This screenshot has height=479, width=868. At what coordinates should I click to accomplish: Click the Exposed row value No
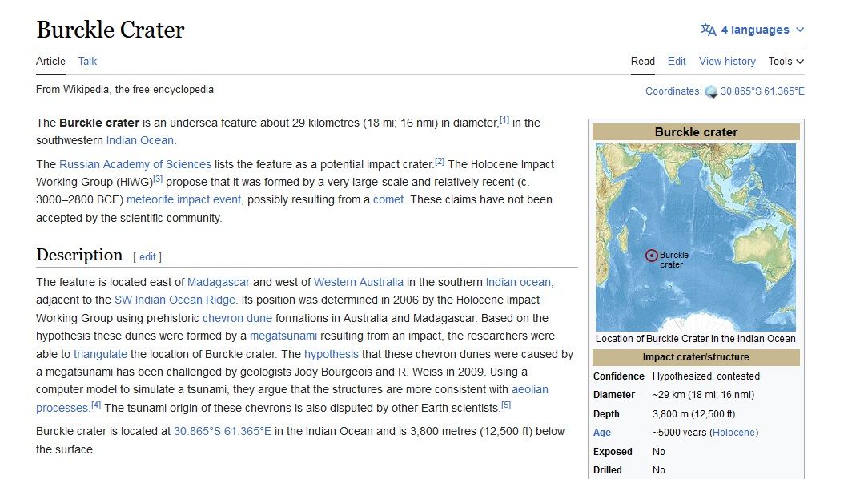point(659,452)
